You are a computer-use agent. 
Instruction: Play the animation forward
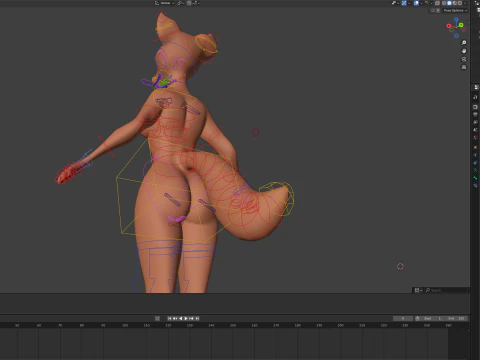(x=186, y=318)
